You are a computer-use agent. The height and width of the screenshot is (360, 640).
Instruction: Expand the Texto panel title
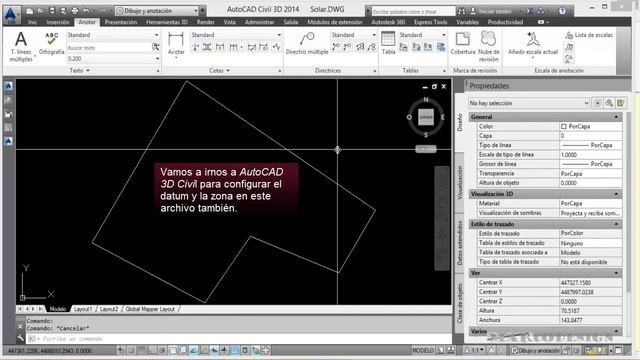79,71
